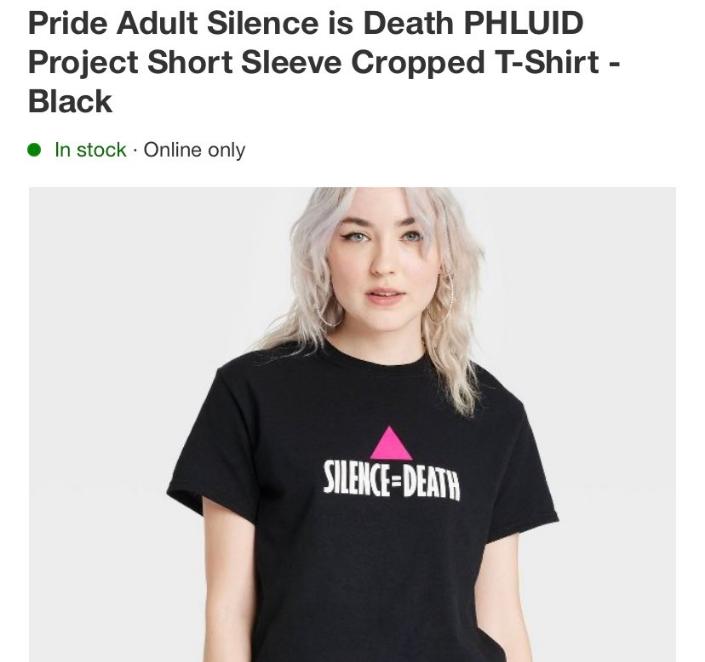705x662 pixels.
Task: Open the product image of black t-shirt
Action: click(x=352, y=425)
